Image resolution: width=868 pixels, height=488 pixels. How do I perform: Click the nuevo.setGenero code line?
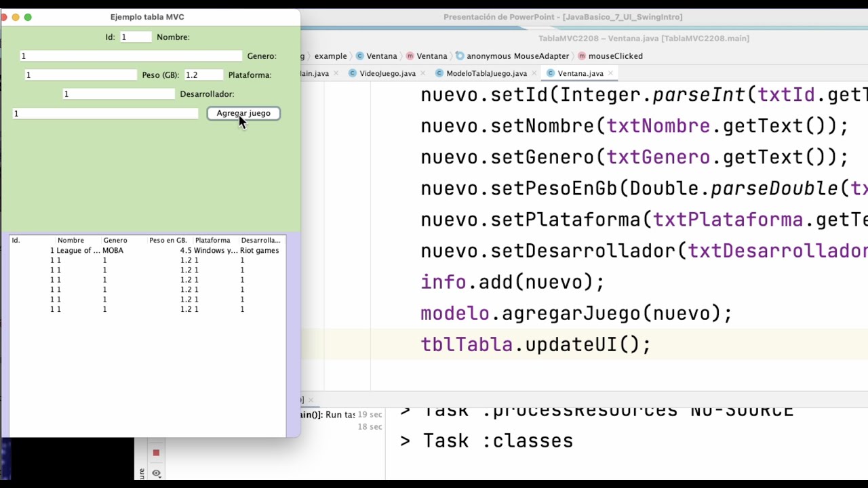[635, 157]
